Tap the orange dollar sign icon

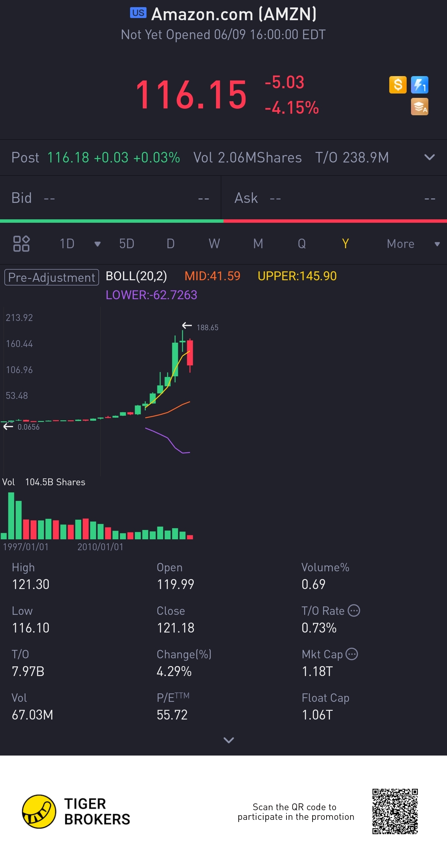click(x=398, y=85)
